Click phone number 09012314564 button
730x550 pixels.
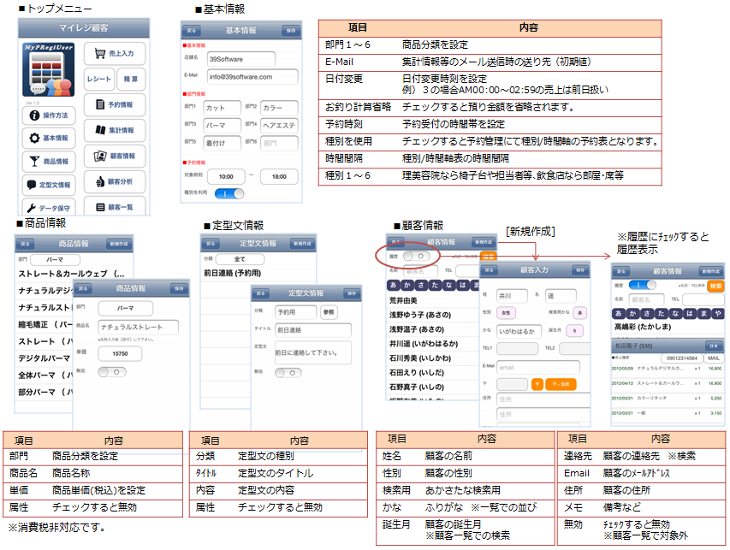click(x=682, y=358)
